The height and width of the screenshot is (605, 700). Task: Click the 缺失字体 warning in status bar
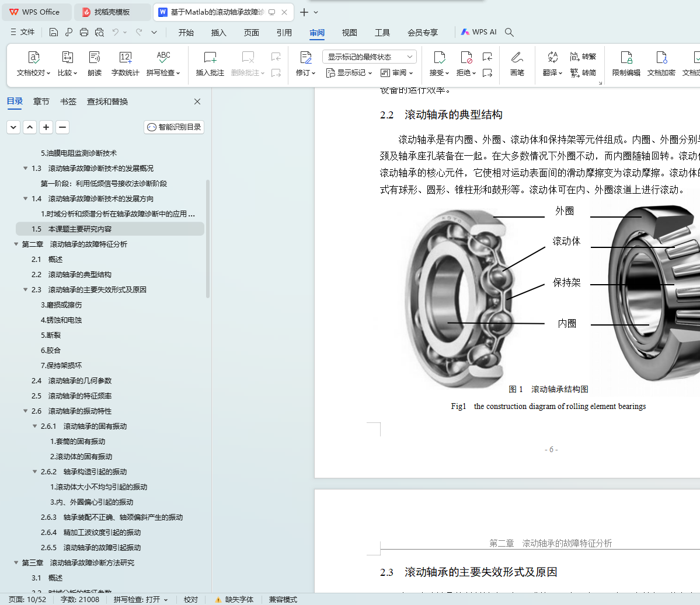(234, 600)
